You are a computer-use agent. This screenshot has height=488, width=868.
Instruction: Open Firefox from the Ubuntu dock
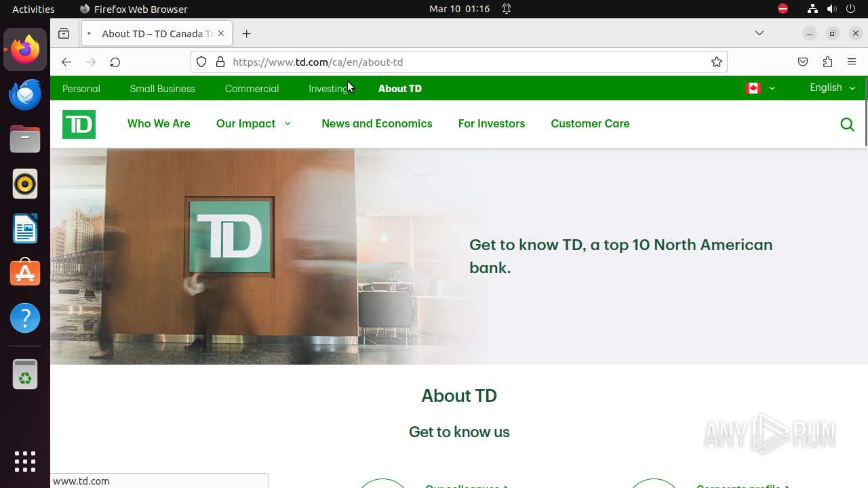pyautogui.click(x=25, y=49)
